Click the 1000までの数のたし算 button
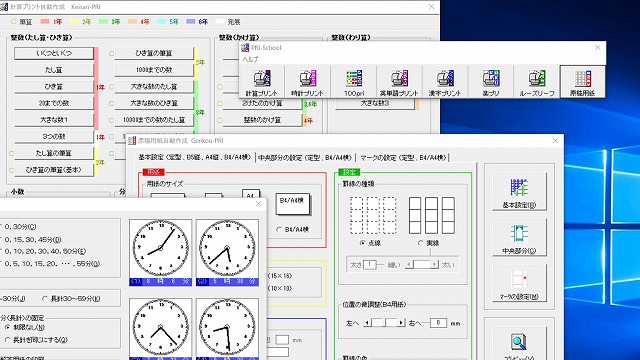The height and width of the screenshot is (360, 640). pyautogui.click(x=154, y=120)
